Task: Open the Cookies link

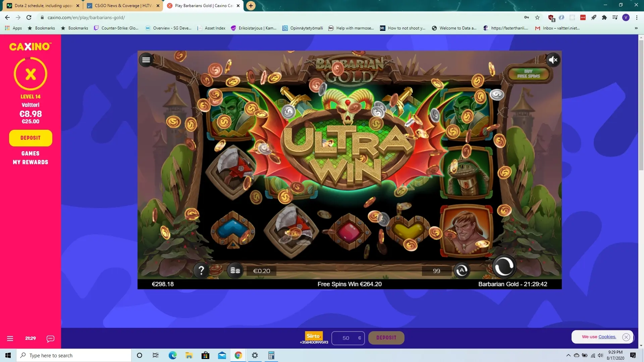Action: point(607,337)
